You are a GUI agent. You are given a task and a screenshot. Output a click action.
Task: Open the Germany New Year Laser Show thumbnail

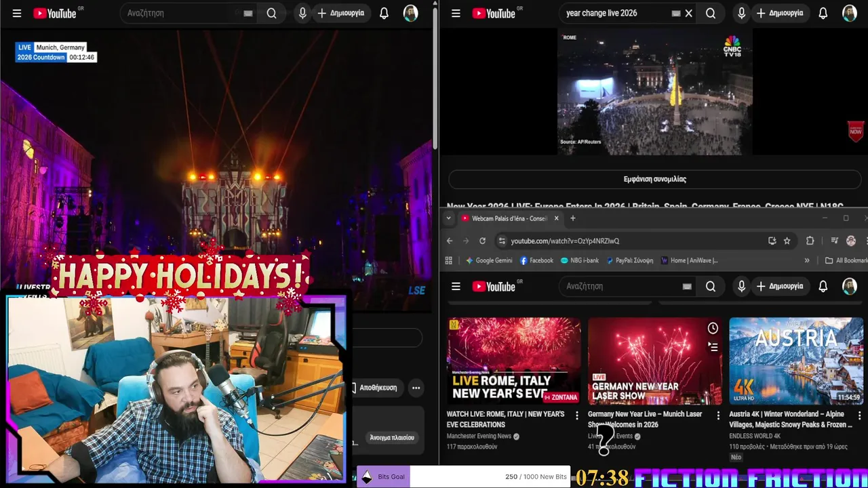pos(655,361)
